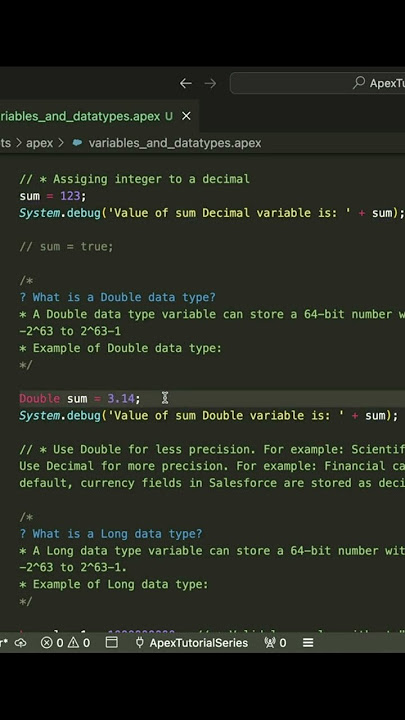Click the commented sum = true line

click(66, 247)
